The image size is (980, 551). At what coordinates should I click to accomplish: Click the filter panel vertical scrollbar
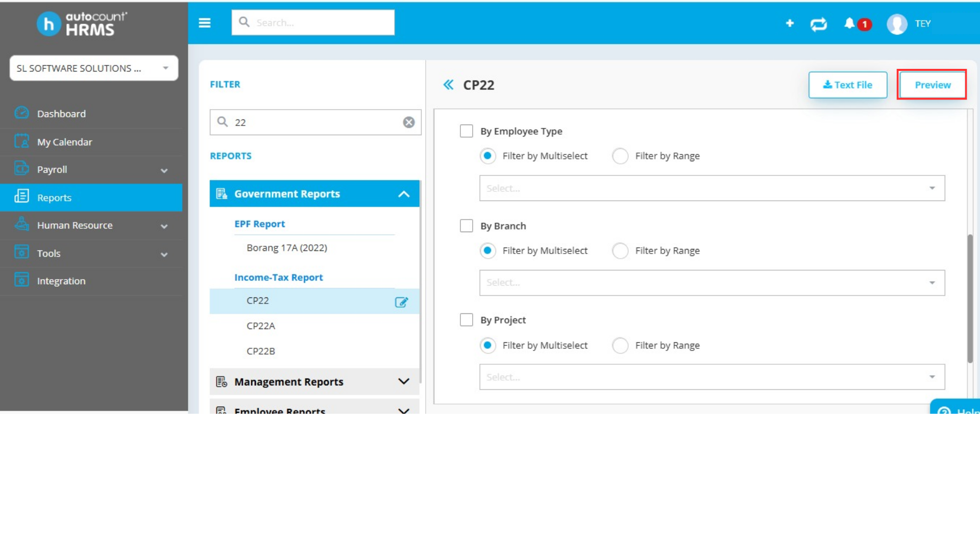click(970, 298)
